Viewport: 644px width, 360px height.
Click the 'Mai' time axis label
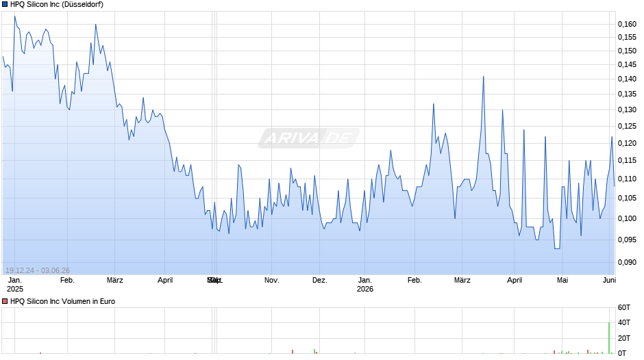[x=562, y=280]
